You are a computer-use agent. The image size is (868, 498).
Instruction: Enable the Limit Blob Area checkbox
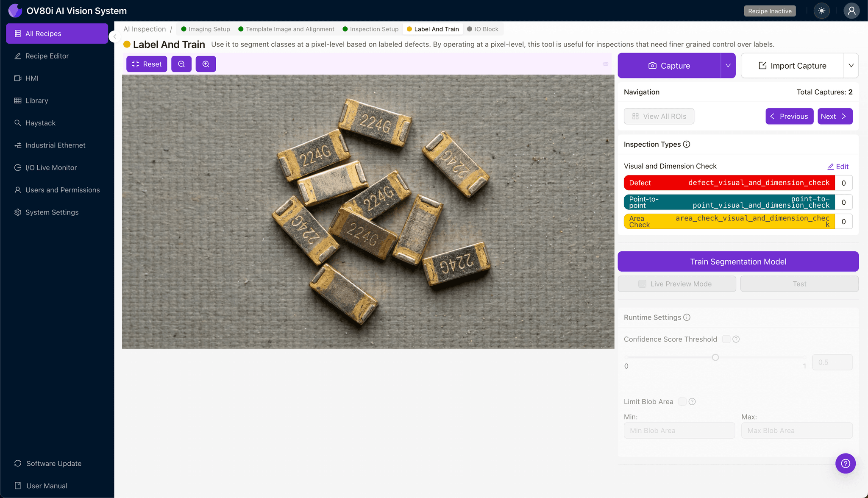tap(682, 401)
